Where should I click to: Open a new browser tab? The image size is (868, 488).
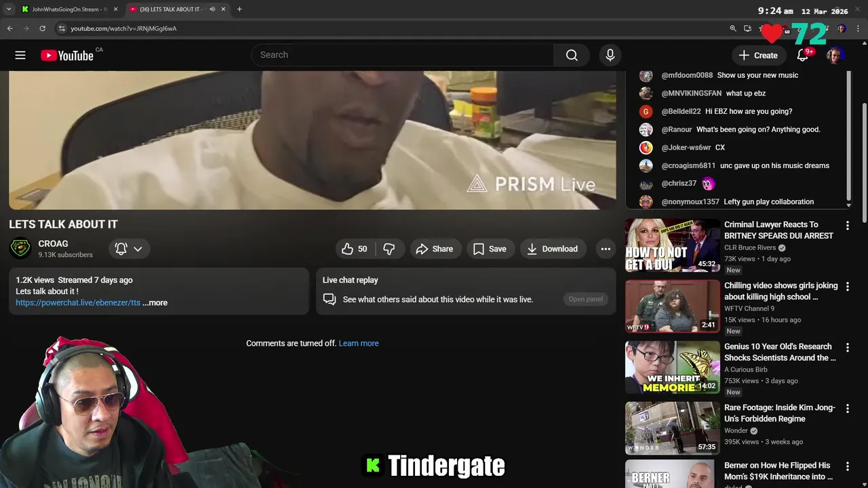(x=239, y=9)
